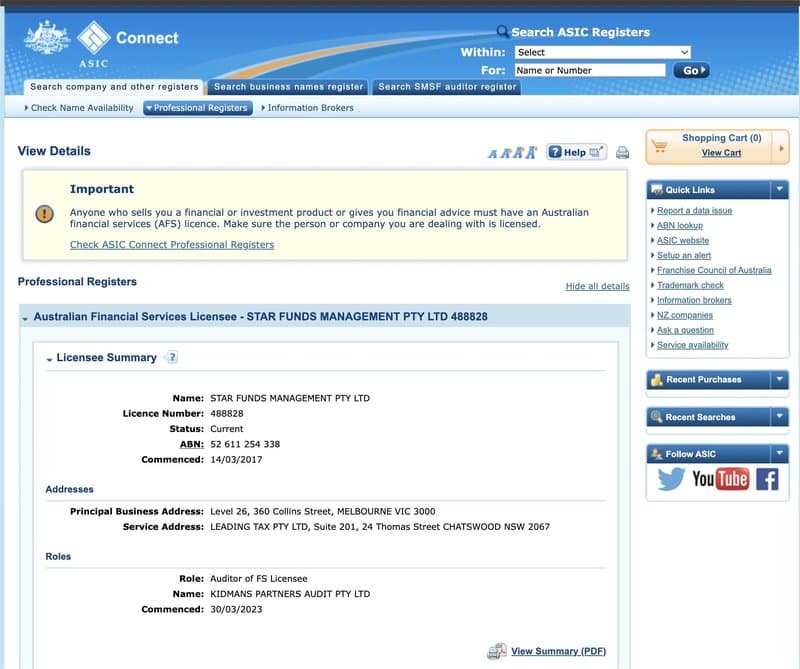800x669 pixels.
Task: Collapse the Quick Links panel arrow
Action: [x=780, y=189]
